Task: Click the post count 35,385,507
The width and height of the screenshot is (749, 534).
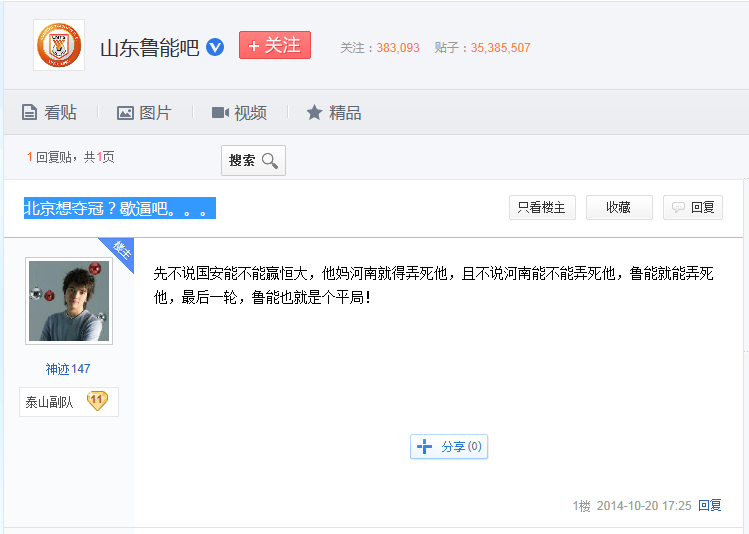Action: [500, 48]
